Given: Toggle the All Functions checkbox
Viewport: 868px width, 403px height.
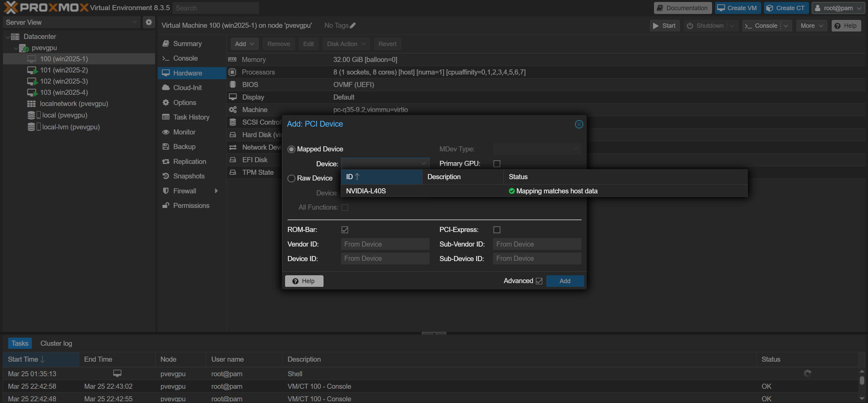Looking at the screenshot, I should pyautogui.click(x=345, y=208).
